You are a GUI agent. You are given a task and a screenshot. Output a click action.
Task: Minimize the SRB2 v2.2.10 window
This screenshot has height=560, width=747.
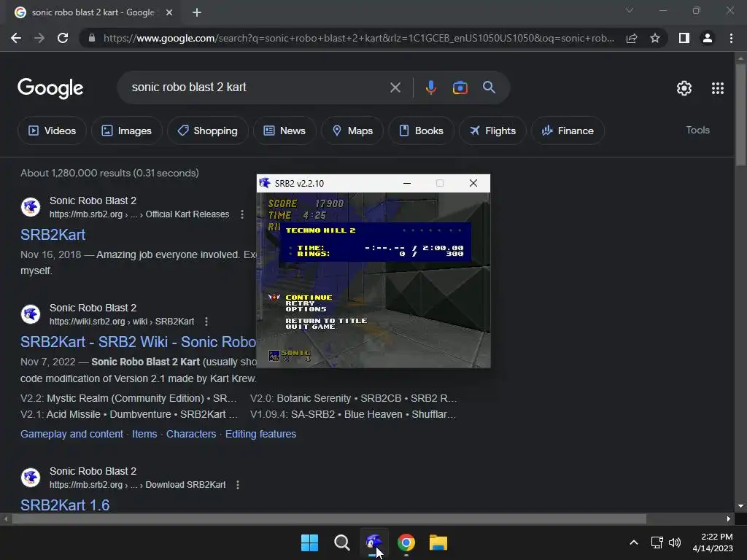click(x=407, y=183)
